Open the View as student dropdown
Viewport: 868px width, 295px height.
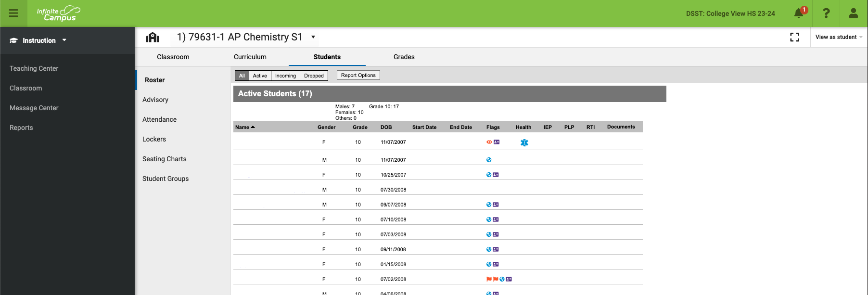coord(839,37)
